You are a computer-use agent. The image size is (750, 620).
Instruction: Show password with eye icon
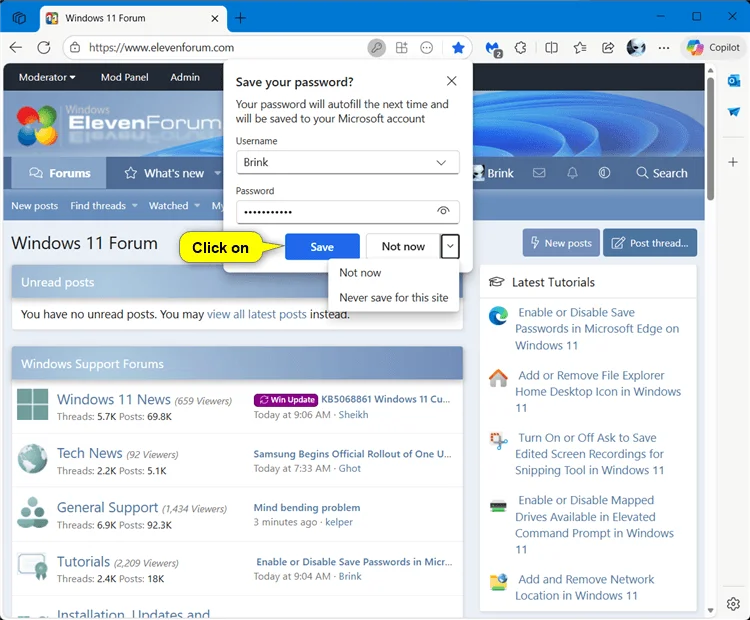[x=443, y=211]
